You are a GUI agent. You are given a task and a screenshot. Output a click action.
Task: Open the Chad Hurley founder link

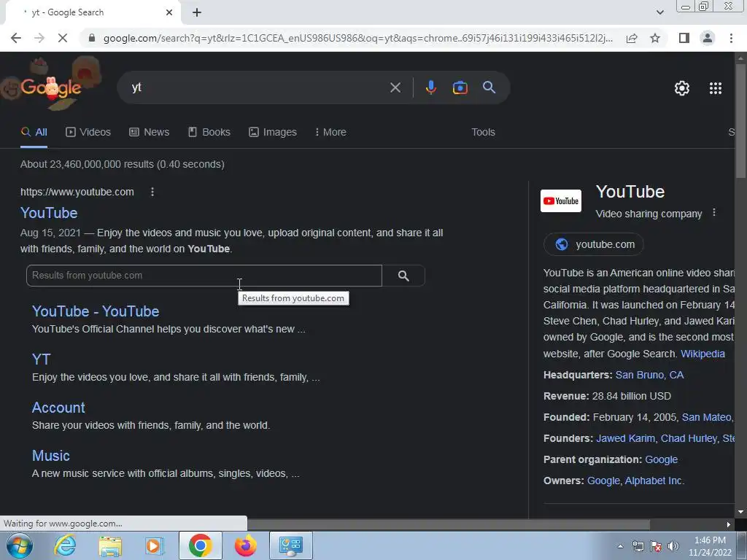(689, 438)
